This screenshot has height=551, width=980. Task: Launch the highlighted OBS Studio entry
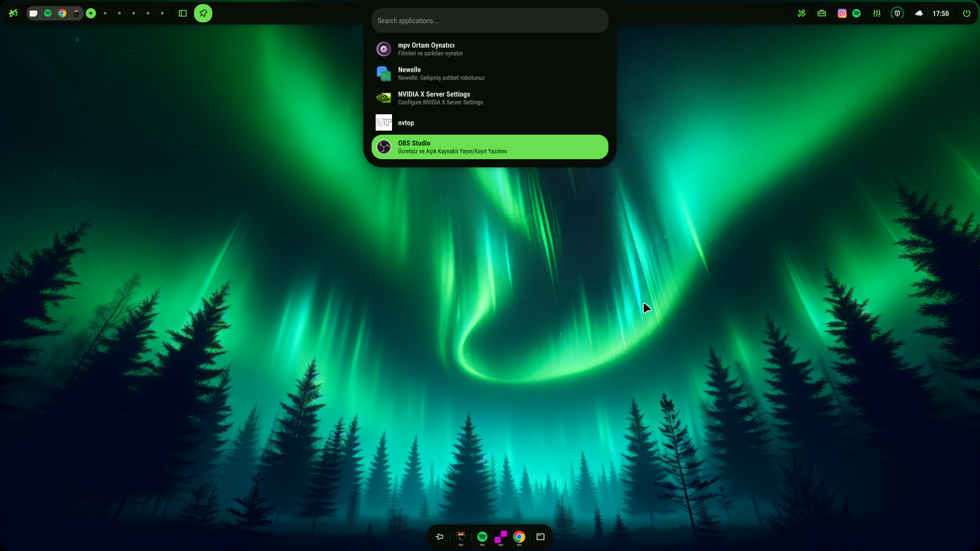pyautogui.click(x=489, y=147)
